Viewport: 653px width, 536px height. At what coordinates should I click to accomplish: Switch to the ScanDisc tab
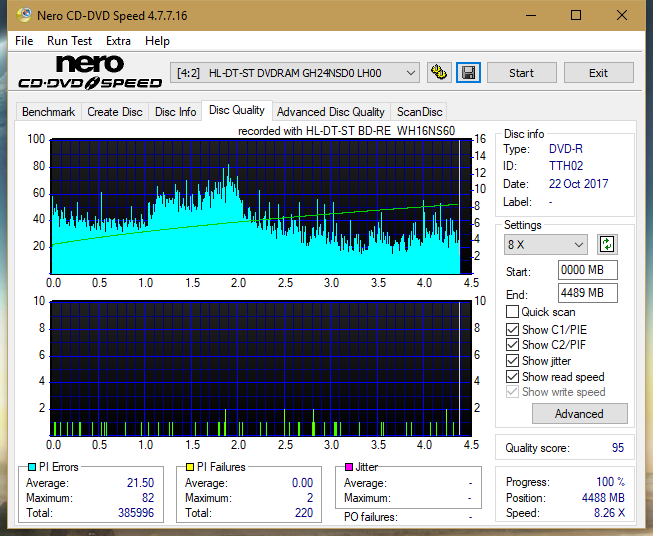[x=419, y=112]
